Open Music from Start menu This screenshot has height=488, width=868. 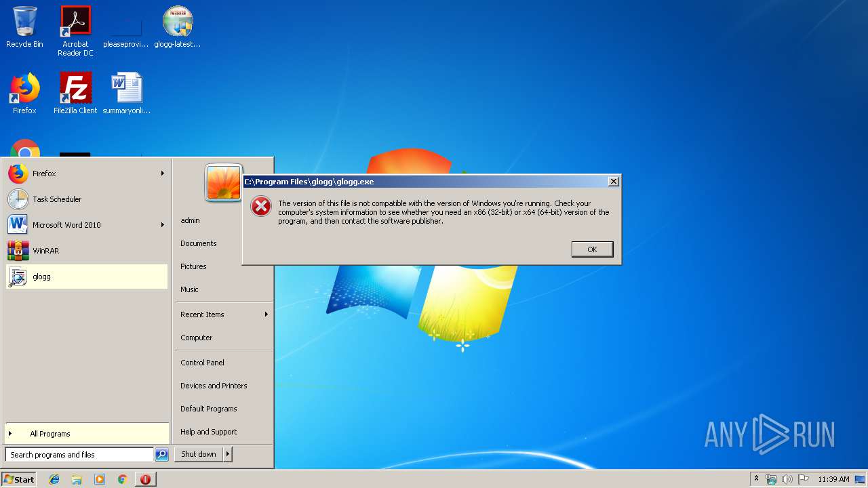point(189,289)
